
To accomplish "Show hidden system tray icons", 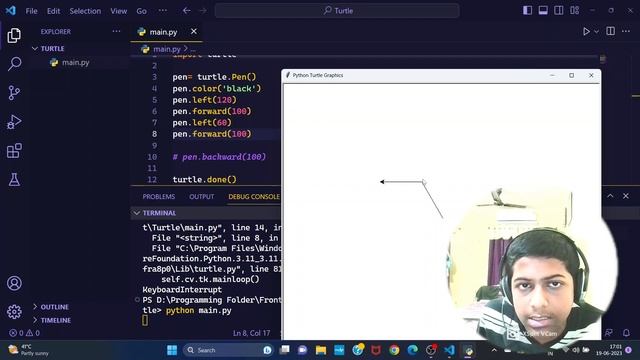I will (x=494, y=350).
